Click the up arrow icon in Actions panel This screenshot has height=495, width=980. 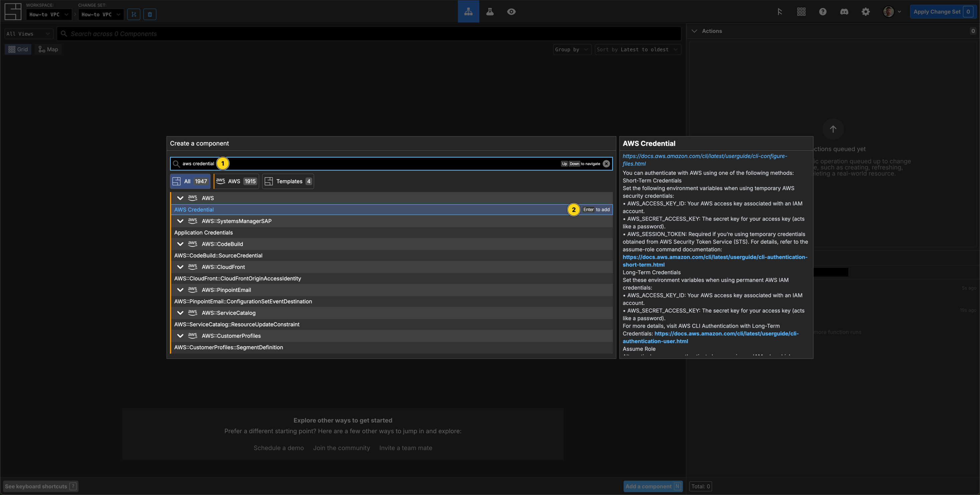tap(833, 129)
